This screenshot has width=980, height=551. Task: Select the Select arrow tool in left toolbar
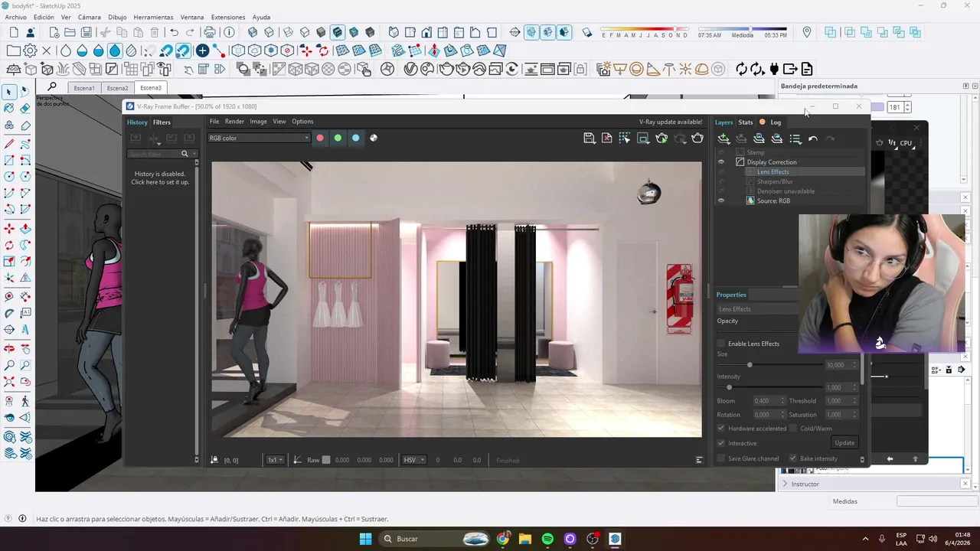pos(8,92)
